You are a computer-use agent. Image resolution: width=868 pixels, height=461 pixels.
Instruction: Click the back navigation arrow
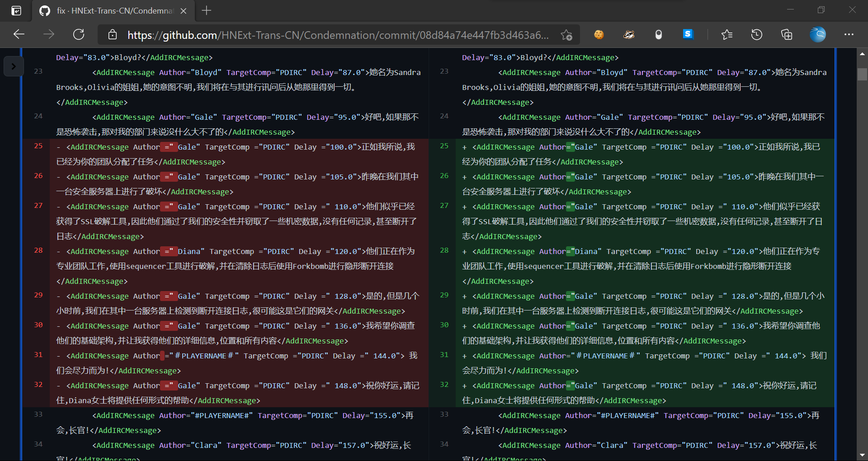(x=19, y=34)
